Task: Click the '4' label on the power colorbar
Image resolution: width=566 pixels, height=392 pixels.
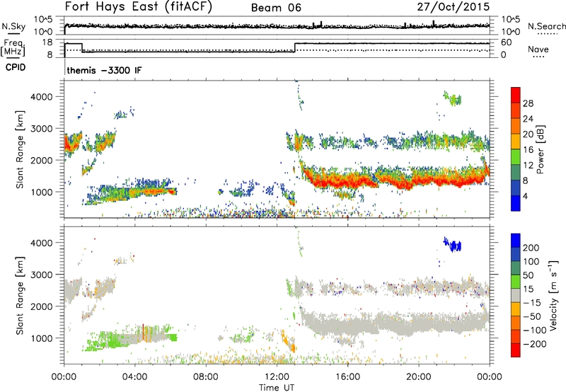Action: [x=525, y=196]
